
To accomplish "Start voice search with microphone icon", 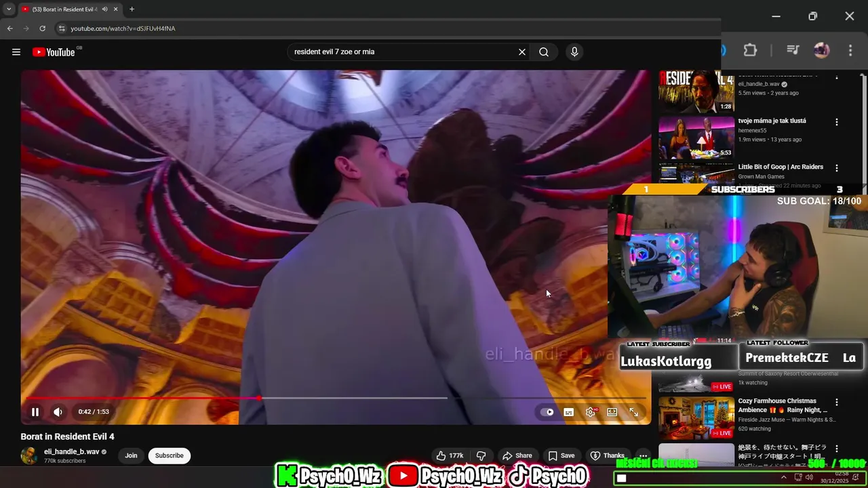I will pyautogui.click(x=574, y=52).
